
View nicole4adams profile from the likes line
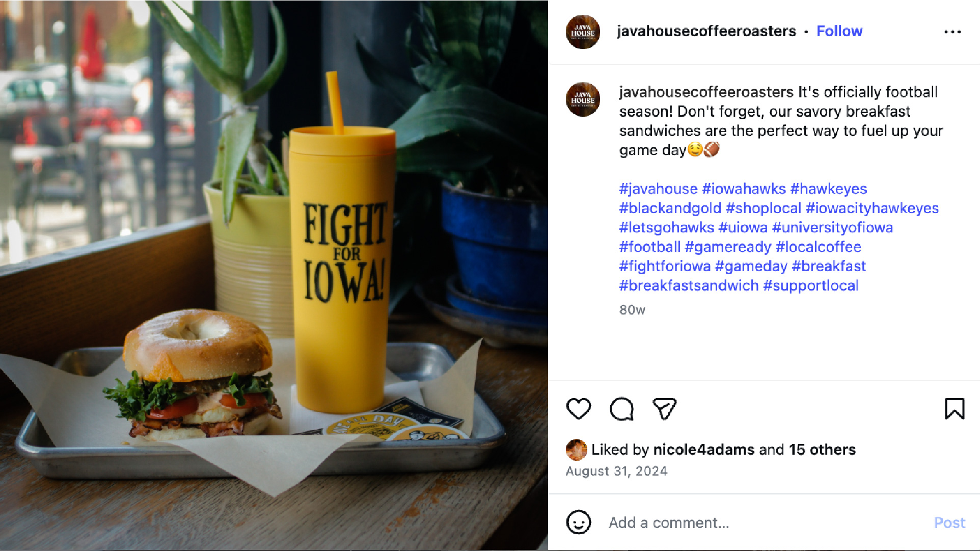(703, 450)
